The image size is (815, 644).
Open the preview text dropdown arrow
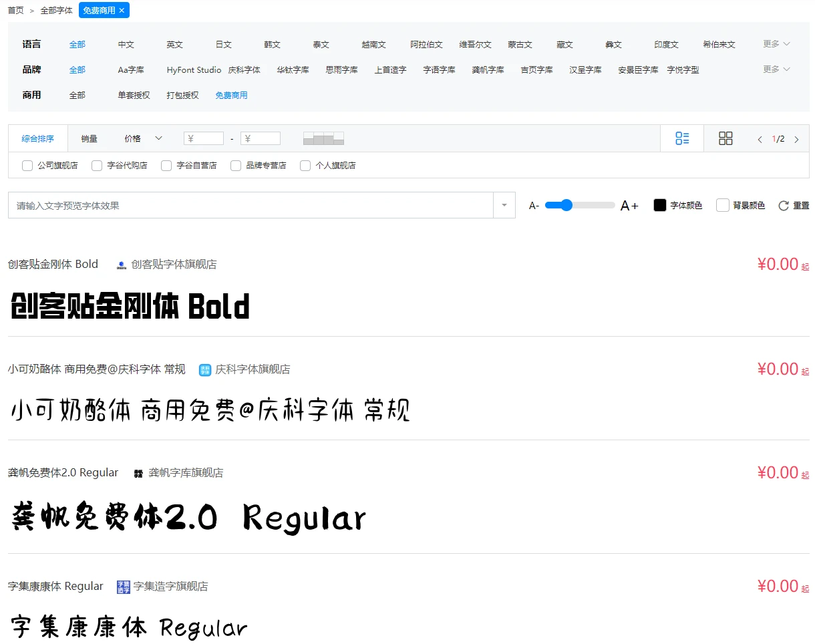point(504,205)
